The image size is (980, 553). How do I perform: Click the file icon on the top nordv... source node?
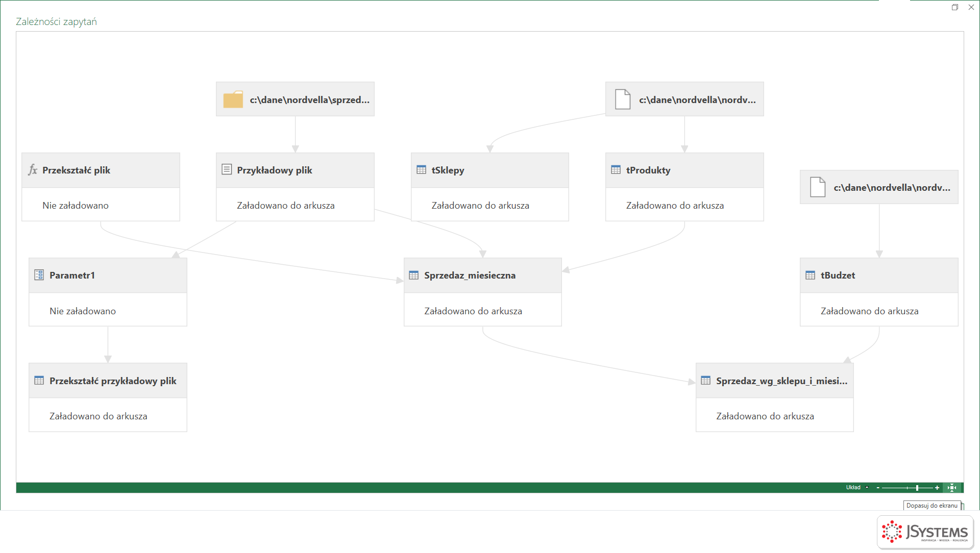click(623, 99)
